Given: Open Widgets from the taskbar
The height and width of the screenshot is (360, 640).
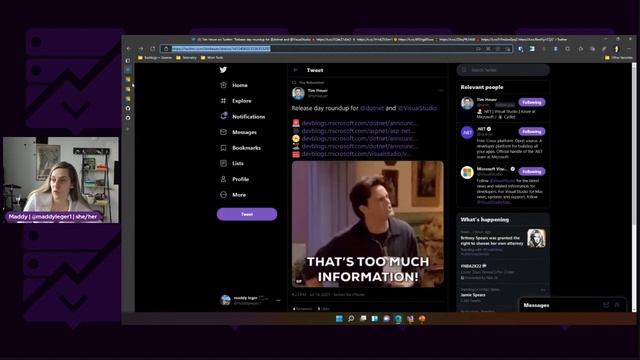Looking at the screenshot, I should coord(374,319).
